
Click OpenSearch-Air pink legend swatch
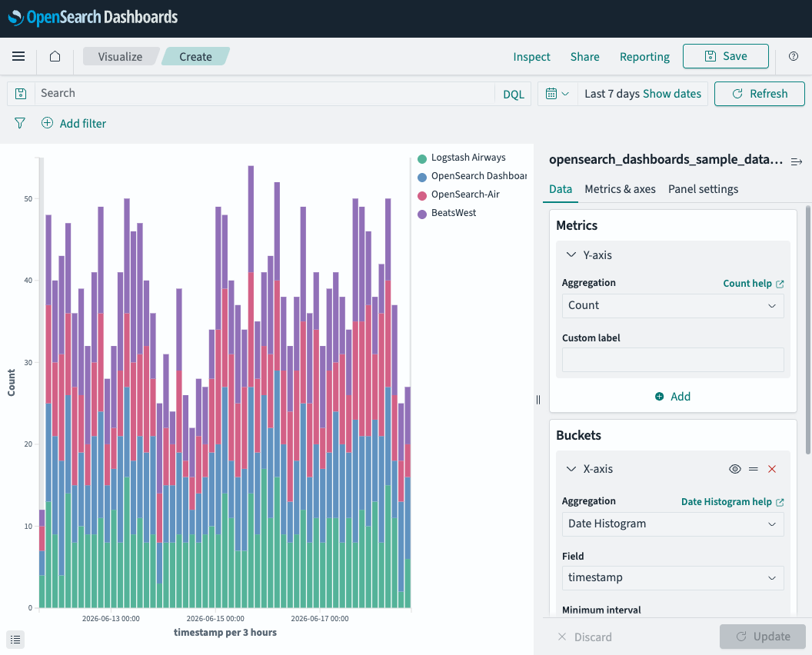[x=422, y=196]
